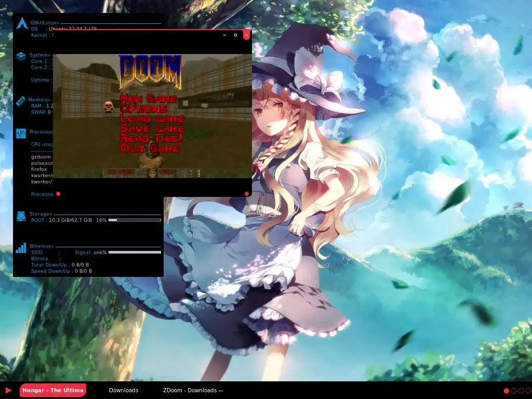Click the skull menu cursor in Doom
The image size is (532, 399).
[x=108, y=106]
